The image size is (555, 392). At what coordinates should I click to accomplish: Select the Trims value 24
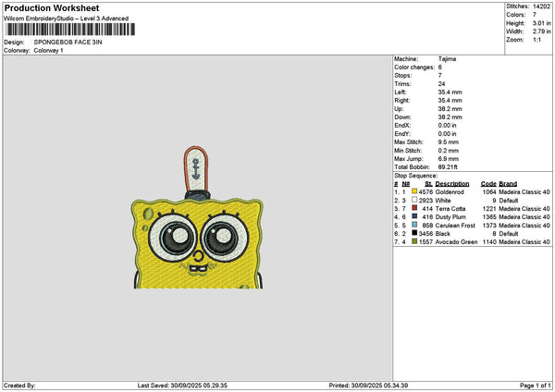(441, 84)
